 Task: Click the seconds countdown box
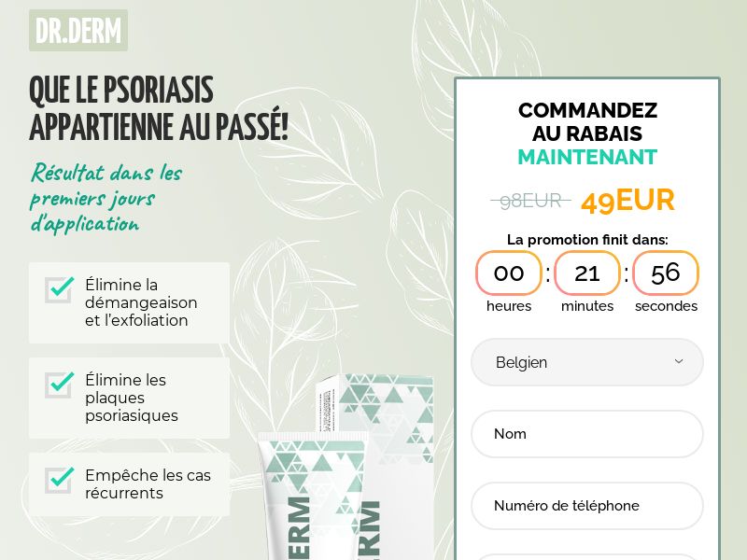(x=666, y=273)
